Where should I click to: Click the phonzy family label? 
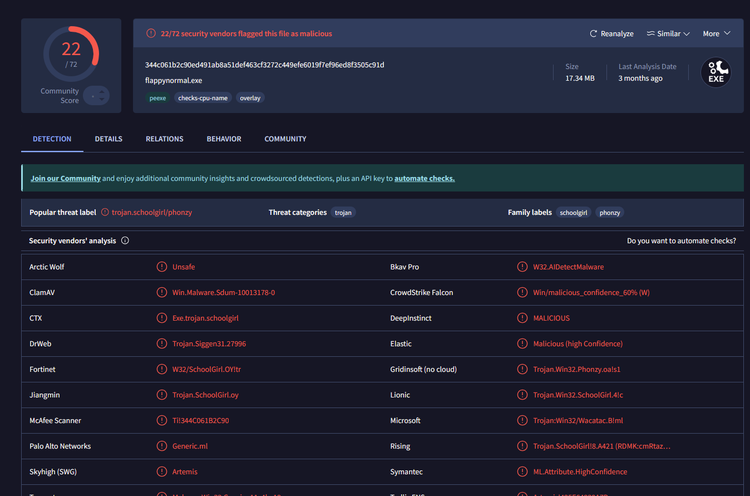(x=610, y=213)
